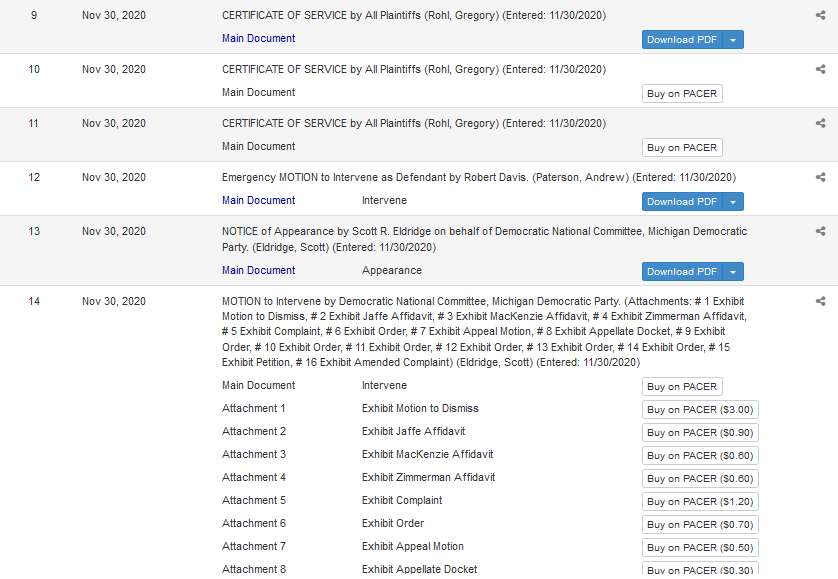This screenshot has height=579, width=838.
Task: Buy Attachment 1 on PACER for $3.00
Action: tap(700, 410)
